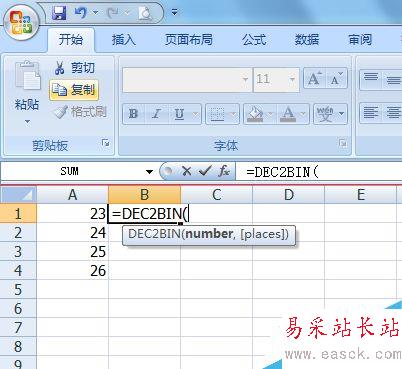Save the workbook from Quick Access toolbar

tap(60, 13)
